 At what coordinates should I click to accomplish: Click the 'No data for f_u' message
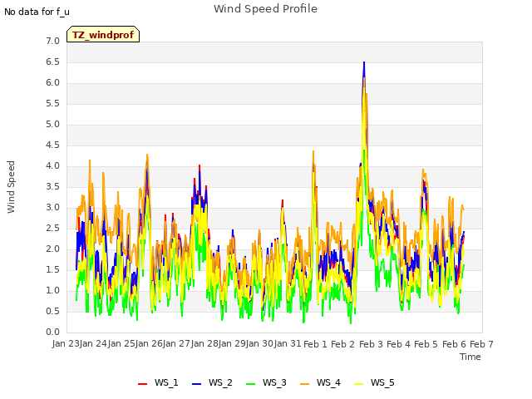37,12
